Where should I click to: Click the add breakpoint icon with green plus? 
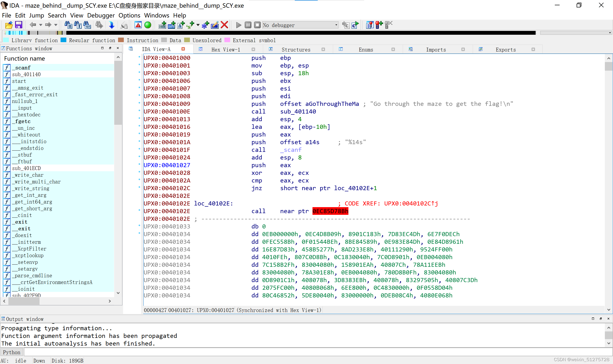pos(379,25)
